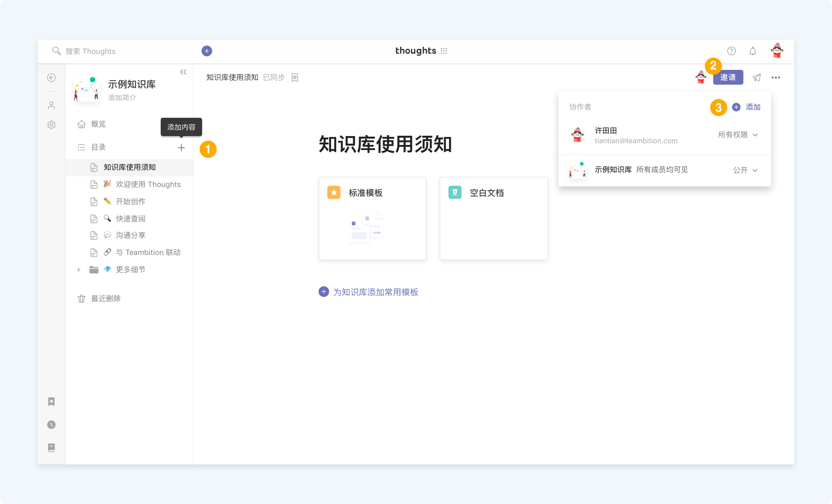Click 添加简介 under knowledge base title
Image resolution: width=832 pixels, height=504 pixels.
pyautogui.click(x=122, y=98)
